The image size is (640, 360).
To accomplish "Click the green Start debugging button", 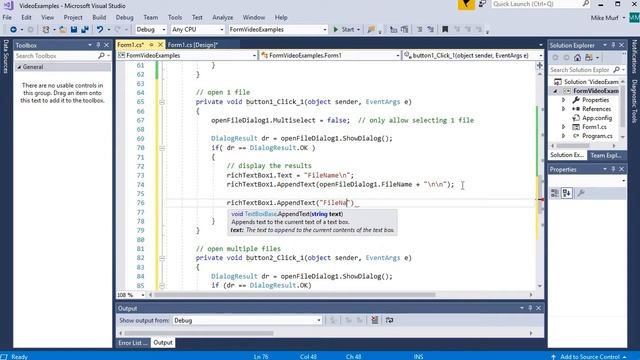I will pyautogui.click(x=344, y=29).
